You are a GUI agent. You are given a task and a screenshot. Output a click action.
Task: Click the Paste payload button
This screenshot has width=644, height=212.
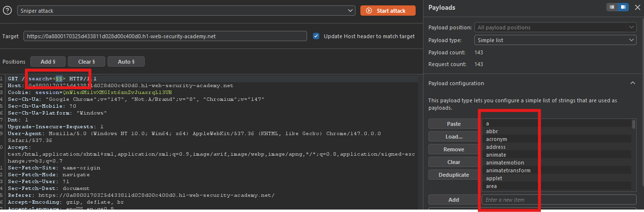[x=454, y=124]
